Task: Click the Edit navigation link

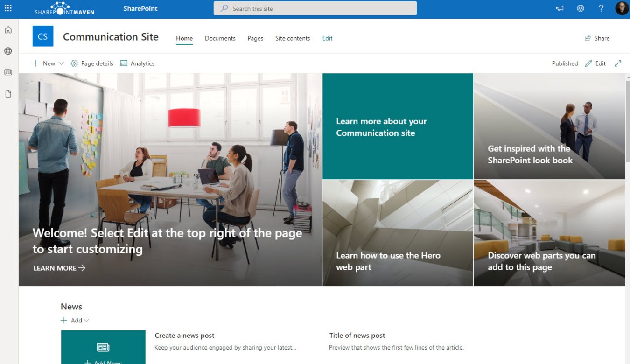Action: click(x=327, y=38)
